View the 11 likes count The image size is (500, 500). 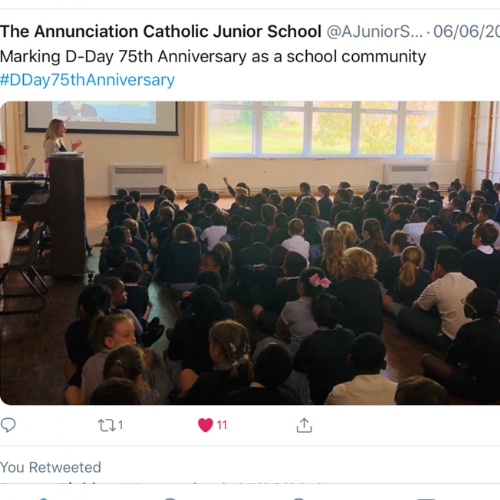coord(222,425)
